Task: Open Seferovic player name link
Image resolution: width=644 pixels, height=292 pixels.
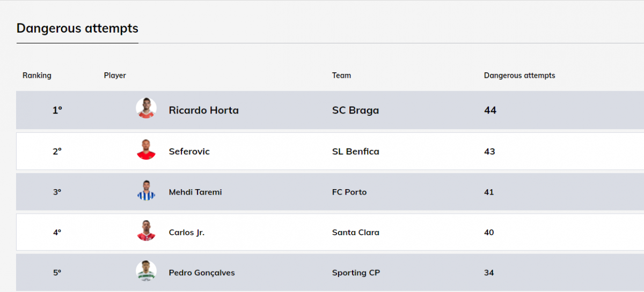Action: pos(189,152)
